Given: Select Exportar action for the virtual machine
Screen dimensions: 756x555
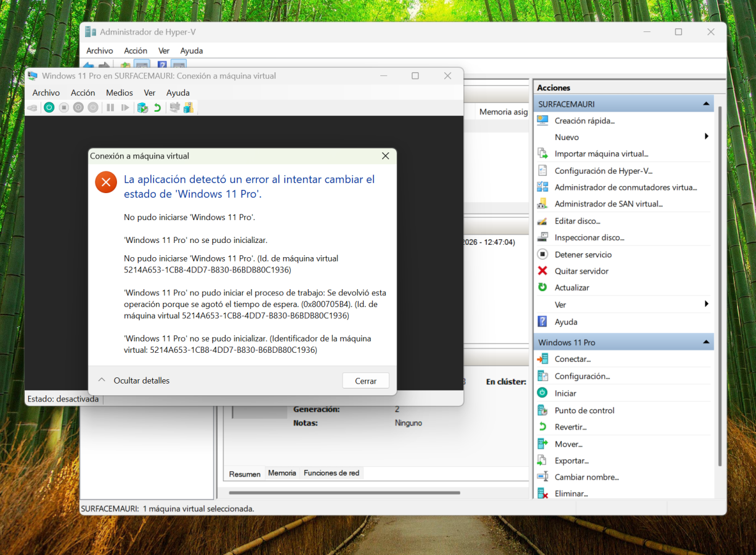Looking at the screenshot, I should point(571,461).
